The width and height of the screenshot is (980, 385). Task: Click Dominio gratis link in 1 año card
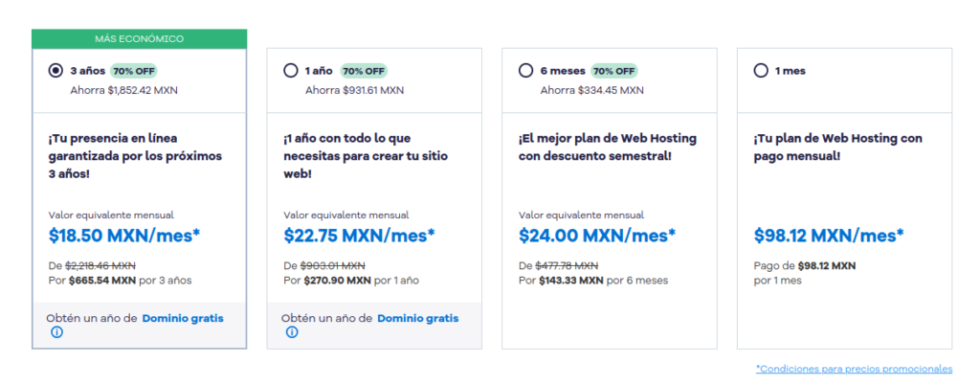417,318
